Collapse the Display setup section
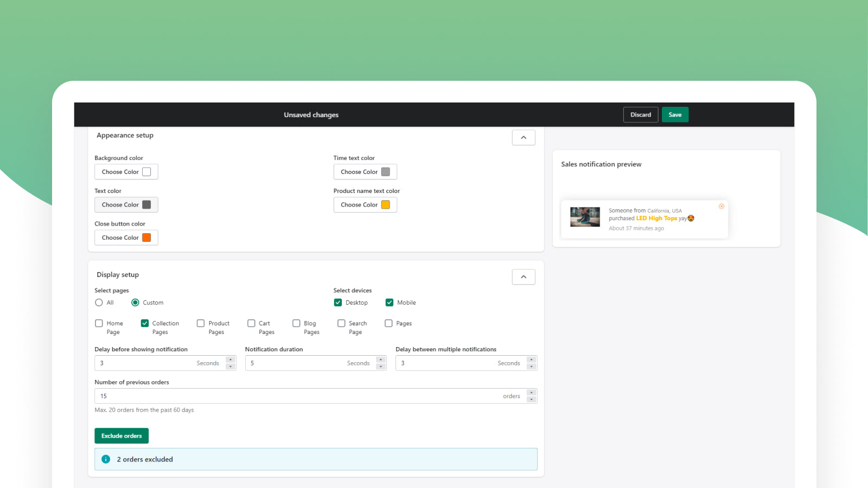The width and height of the screenshot is (868, 488). coord(523,277)
